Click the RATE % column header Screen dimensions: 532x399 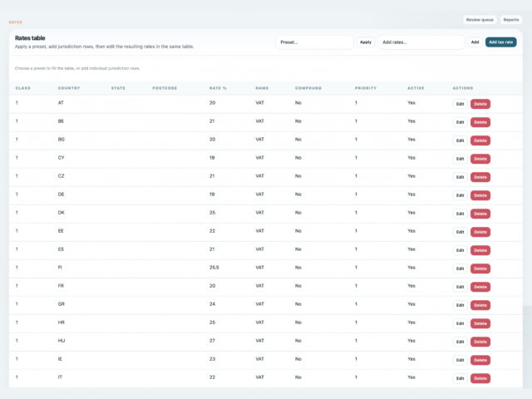coord(218,88)
